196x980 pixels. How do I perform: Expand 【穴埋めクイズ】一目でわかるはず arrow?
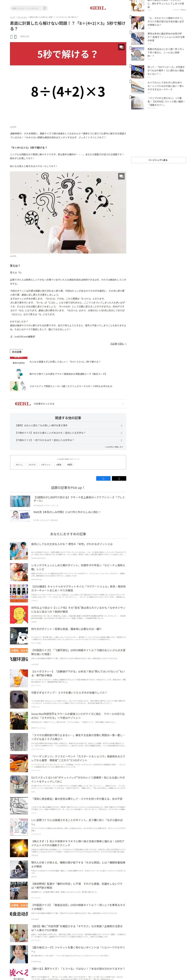[x=121, y=440]
